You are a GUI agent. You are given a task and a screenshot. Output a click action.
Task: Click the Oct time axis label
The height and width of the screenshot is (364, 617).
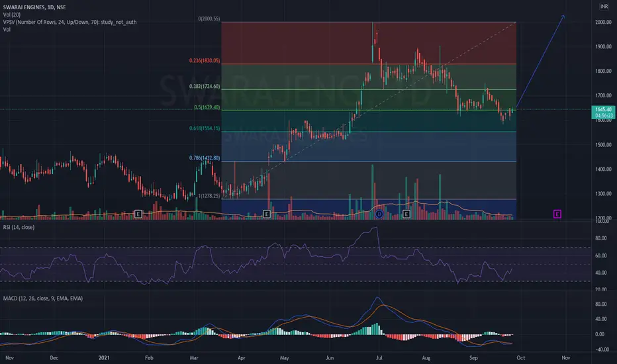pos(520,357)
